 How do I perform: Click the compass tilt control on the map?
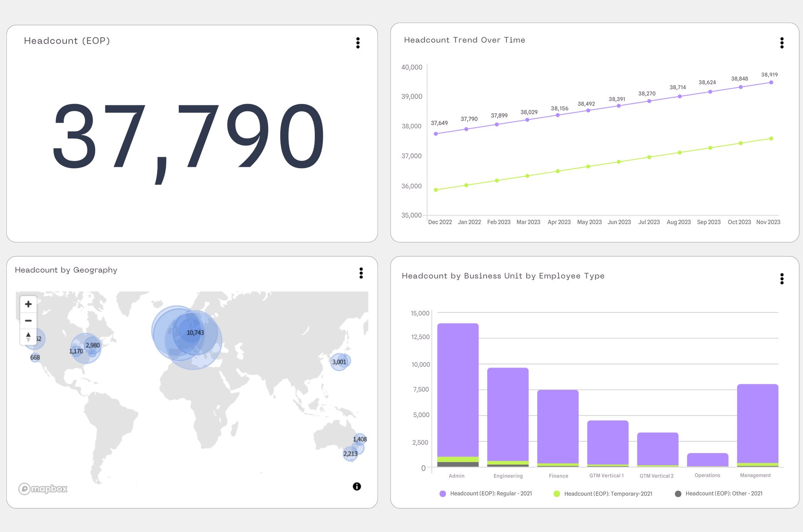(x=28, y=337)
